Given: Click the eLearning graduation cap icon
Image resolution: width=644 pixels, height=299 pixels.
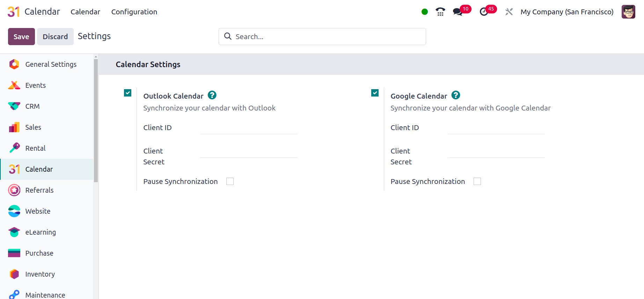Looking at the screenshot, I should [x=14, y=232].
